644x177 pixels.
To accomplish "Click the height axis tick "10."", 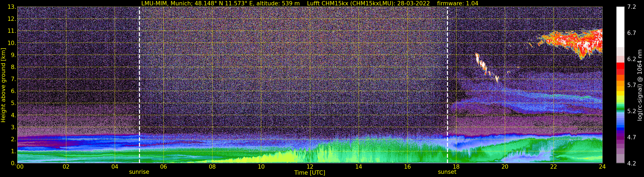I will point(12,43).
